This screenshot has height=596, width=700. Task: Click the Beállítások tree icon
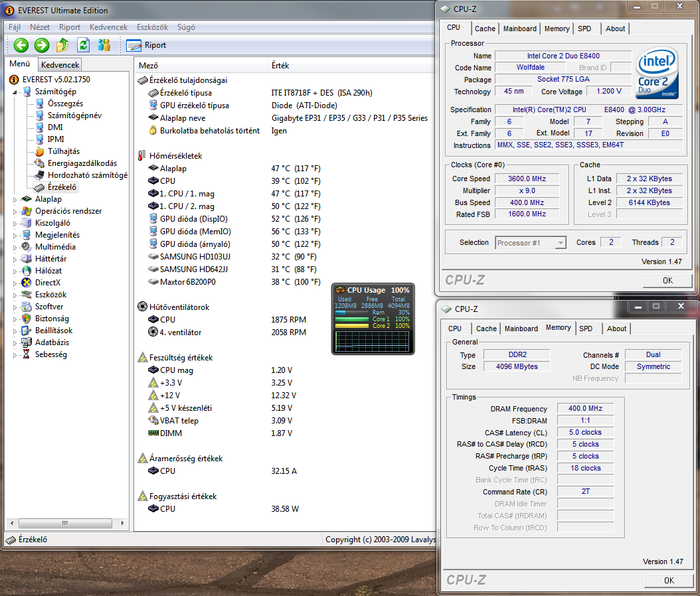(27, 331)
